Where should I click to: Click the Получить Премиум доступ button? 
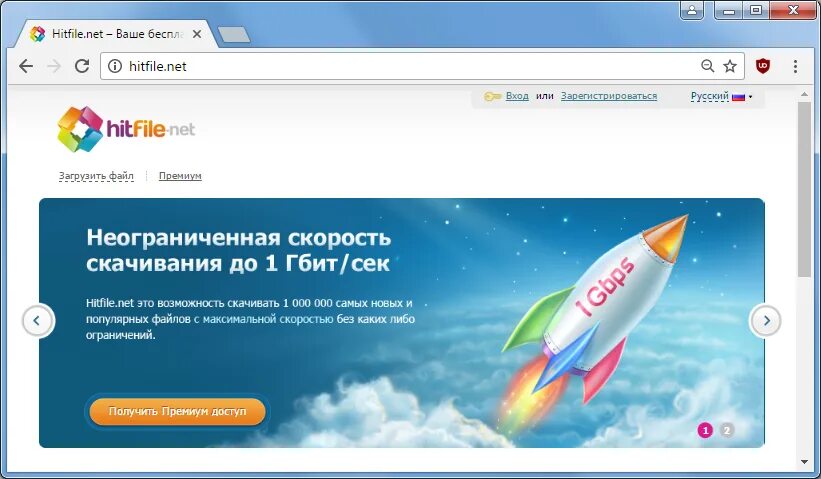177,411
